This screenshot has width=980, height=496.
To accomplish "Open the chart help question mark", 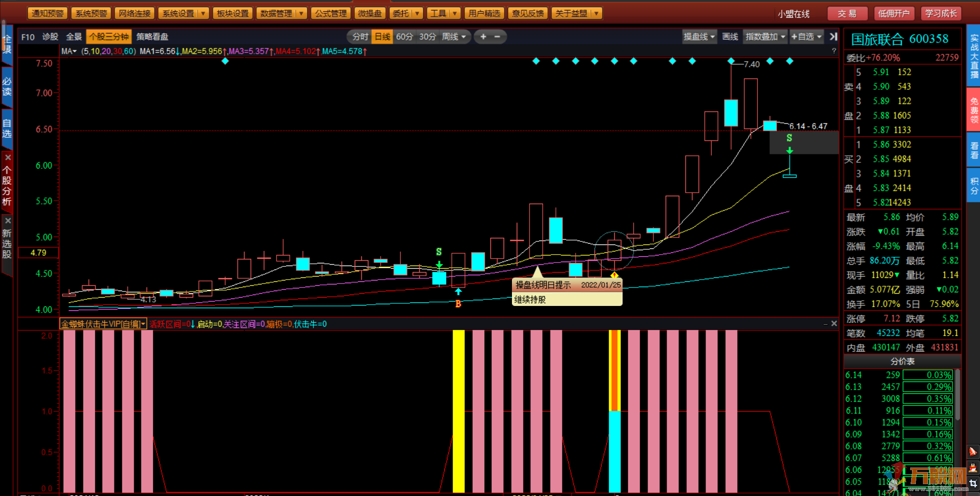I will (x=834, y=51).
